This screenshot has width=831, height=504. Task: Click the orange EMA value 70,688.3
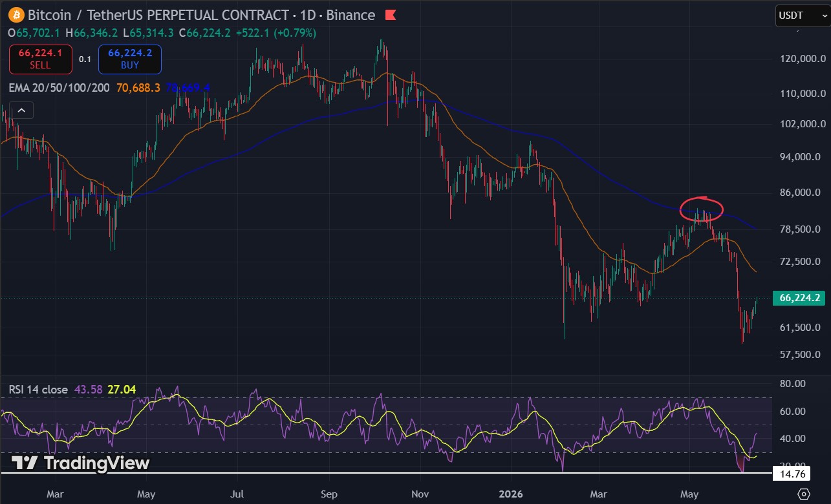(138, 87)
